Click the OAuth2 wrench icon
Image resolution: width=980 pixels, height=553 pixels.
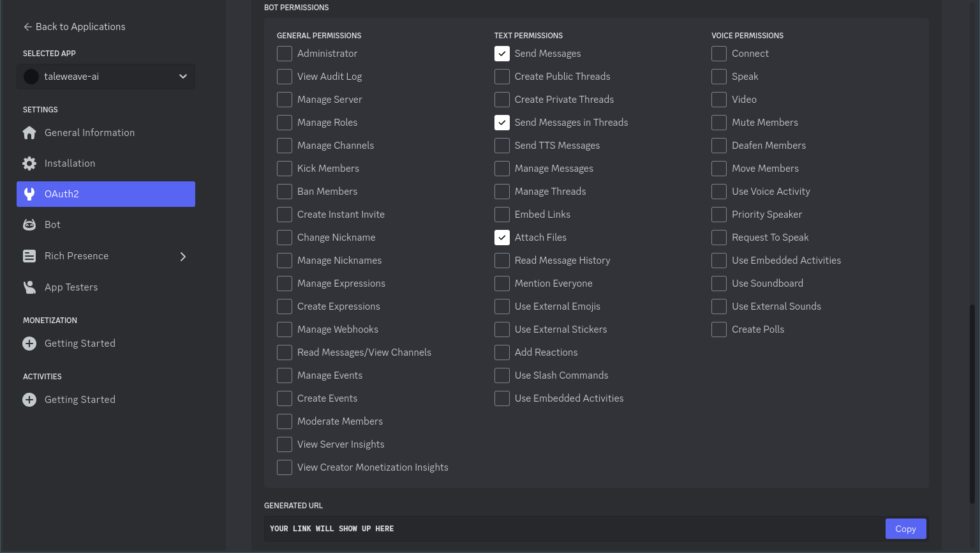(29, 194)
